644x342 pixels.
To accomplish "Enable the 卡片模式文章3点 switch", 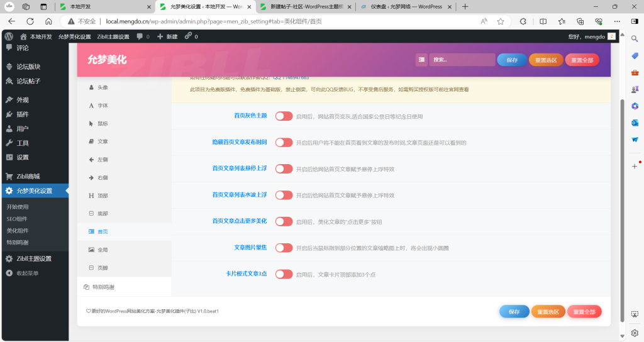I will click(x=284, y=274).
